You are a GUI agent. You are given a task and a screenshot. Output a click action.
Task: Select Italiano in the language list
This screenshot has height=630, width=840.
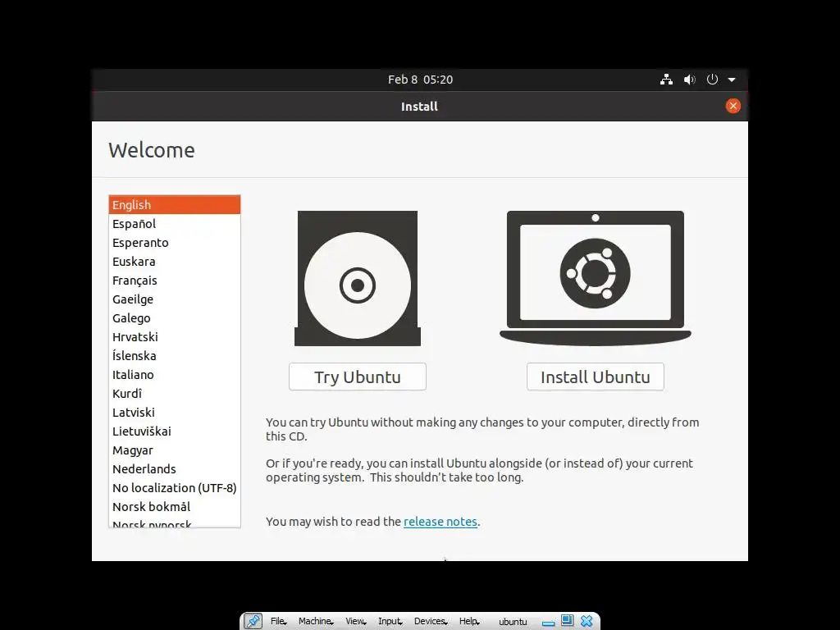pyautogui.click(x=174, y=374)
